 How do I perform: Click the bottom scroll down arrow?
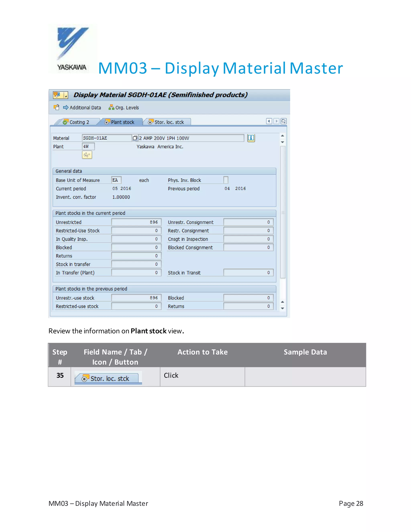point(282,308)
